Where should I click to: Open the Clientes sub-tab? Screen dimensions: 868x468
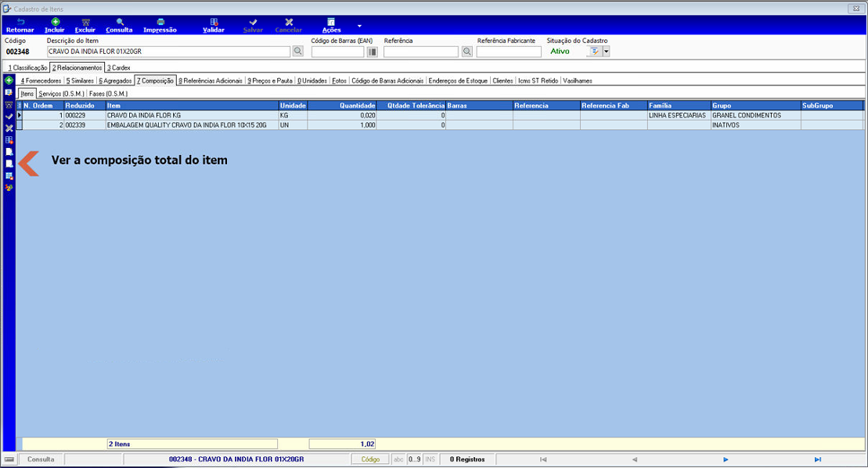click(x=502, y=81)
